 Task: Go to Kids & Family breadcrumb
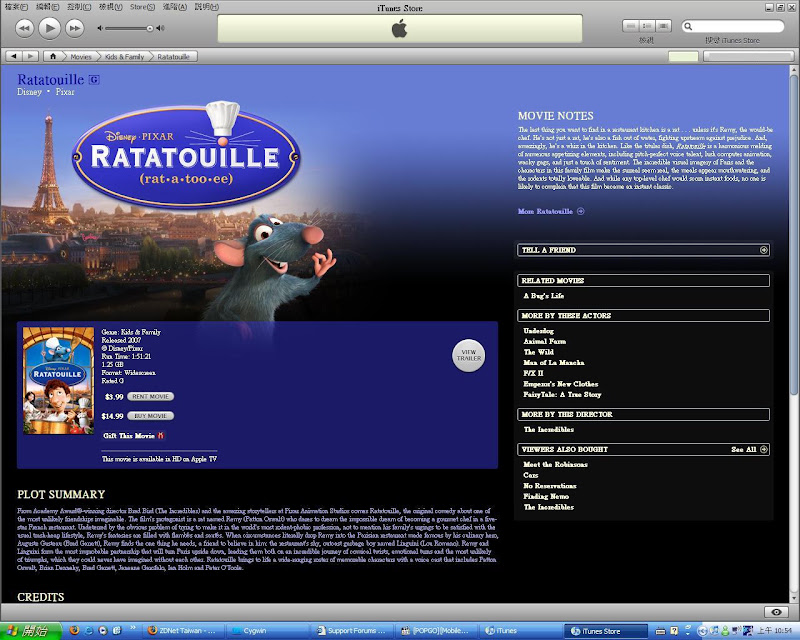pos(124,57)
